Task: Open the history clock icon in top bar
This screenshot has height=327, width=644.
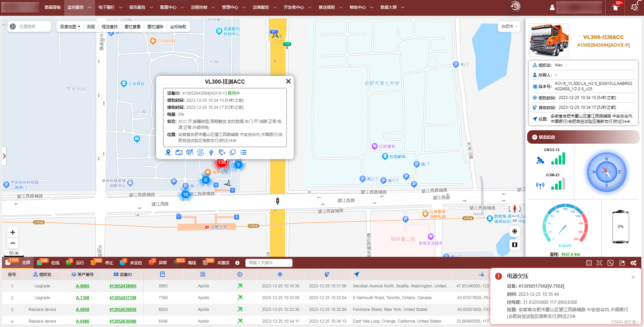Action: point(515,6)
